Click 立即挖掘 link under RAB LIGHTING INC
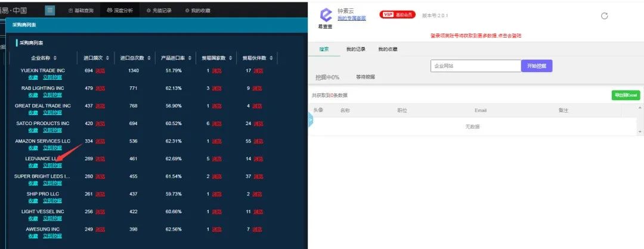The height and width of the screenshot is (249, 644). 52,95
